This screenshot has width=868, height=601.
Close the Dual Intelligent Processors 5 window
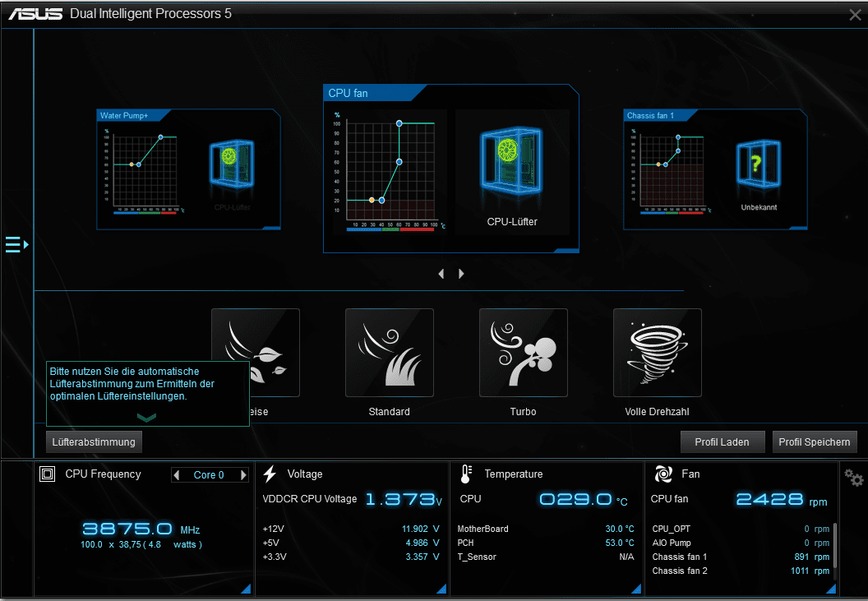(856, 15)
